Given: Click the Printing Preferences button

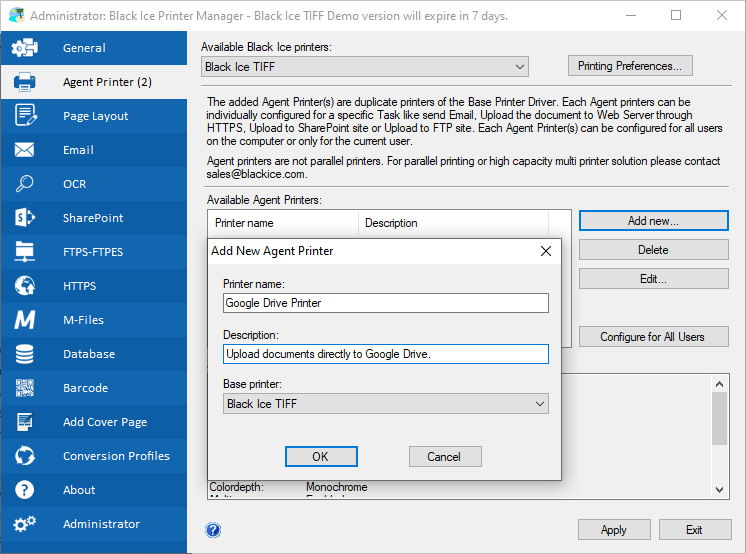Looking at the screenshot, I should (x=630, y=66).
